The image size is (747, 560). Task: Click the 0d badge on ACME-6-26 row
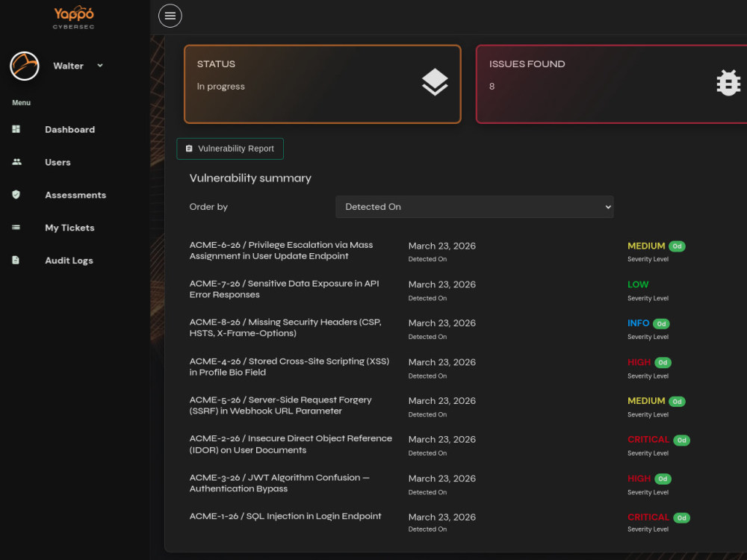pos(677,246)
